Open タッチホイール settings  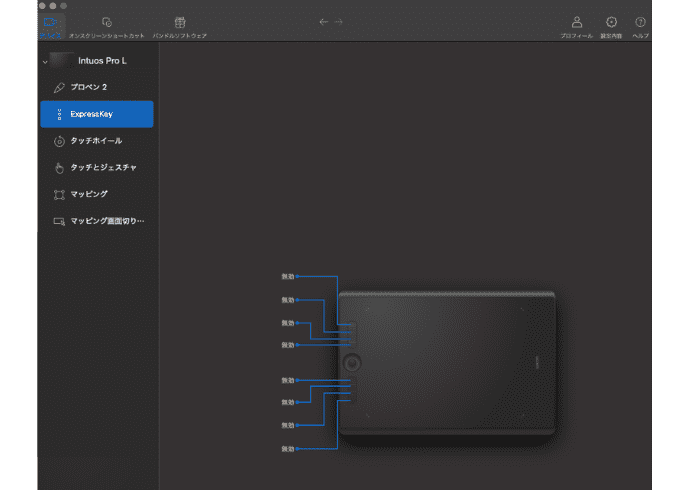[x=96, y=141]
